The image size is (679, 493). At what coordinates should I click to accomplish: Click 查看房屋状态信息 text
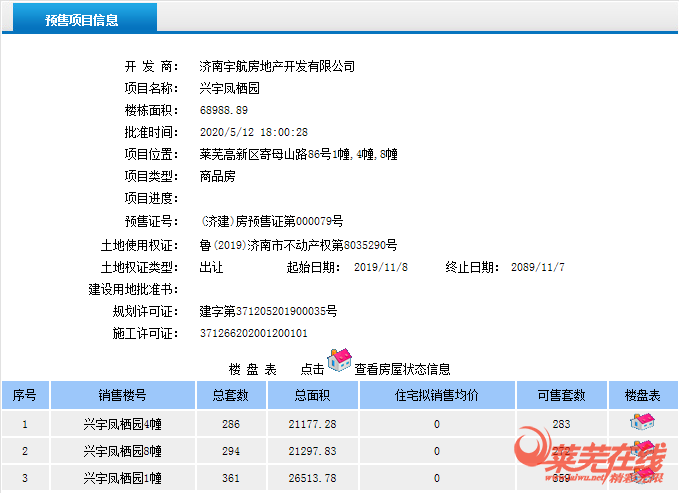(402, 369)
